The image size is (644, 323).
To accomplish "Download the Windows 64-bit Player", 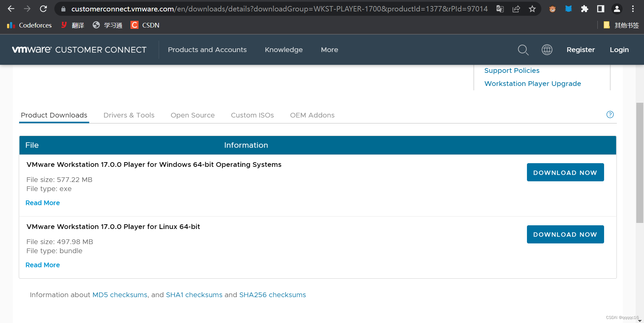I will 565,172.
